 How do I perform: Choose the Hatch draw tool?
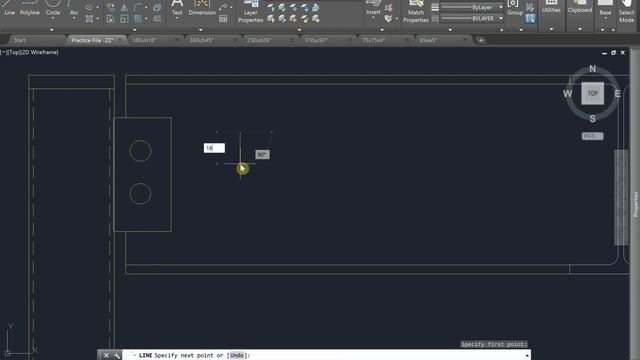click(89, 19)
